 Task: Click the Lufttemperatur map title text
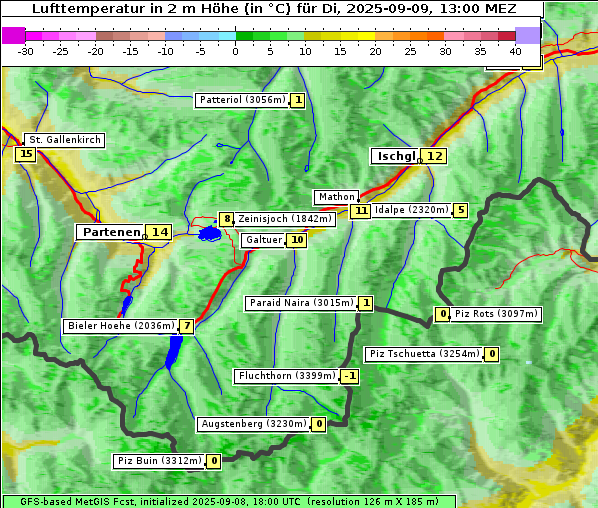coord(274,8)
